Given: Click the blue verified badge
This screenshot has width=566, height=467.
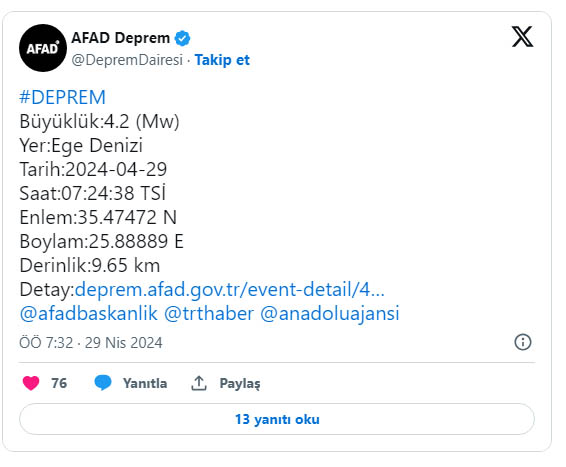Looking at the screenshot, I should [183, 38].
